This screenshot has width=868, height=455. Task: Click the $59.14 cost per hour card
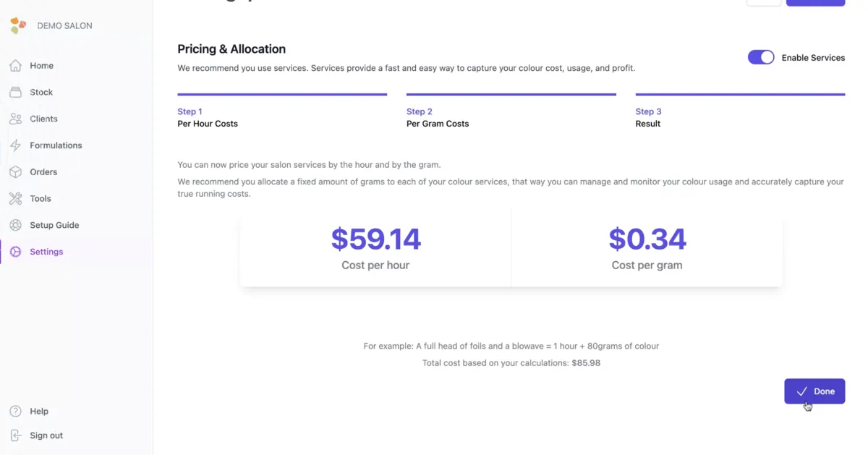375,247
